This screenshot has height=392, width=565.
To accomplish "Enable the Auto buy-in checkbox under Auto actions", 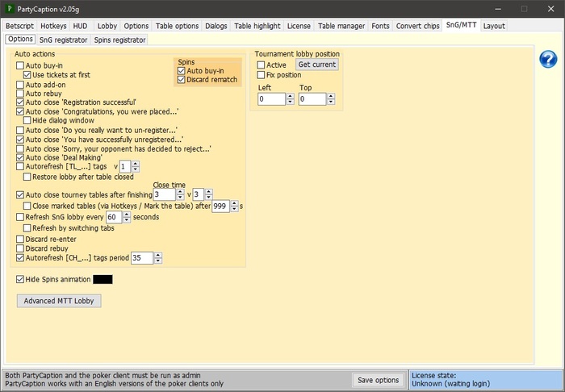I will (20, 65).
